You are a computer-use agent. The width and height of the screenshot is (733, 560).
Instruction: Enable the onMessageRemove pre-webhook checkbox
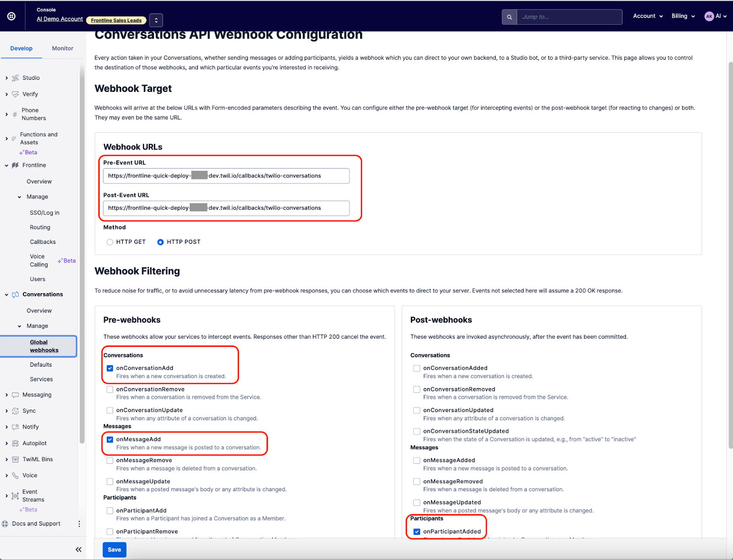[x=110, y=461]
